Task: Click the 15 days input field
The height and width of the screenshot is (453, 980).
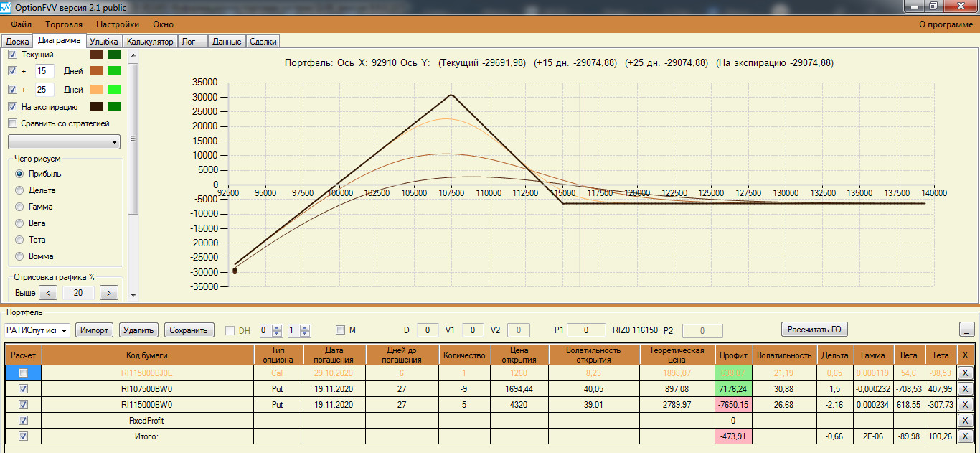Action: (44, 71)
